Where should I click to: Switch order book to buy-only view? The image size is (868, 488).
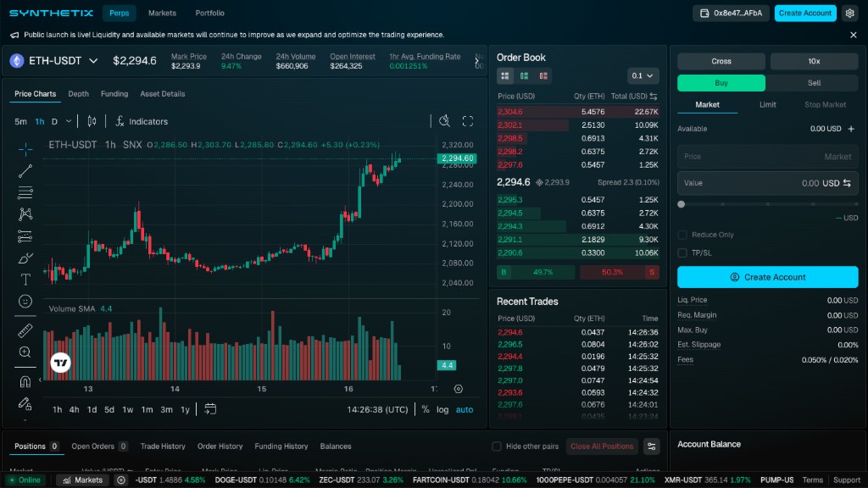[523, 75]
